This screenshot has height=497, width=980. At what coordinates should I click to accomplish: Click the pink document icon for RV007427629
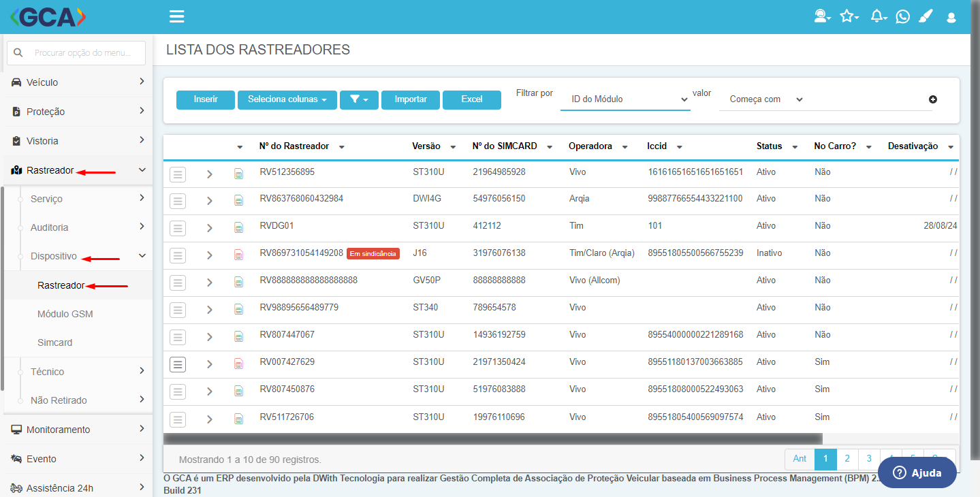[238, 364]
